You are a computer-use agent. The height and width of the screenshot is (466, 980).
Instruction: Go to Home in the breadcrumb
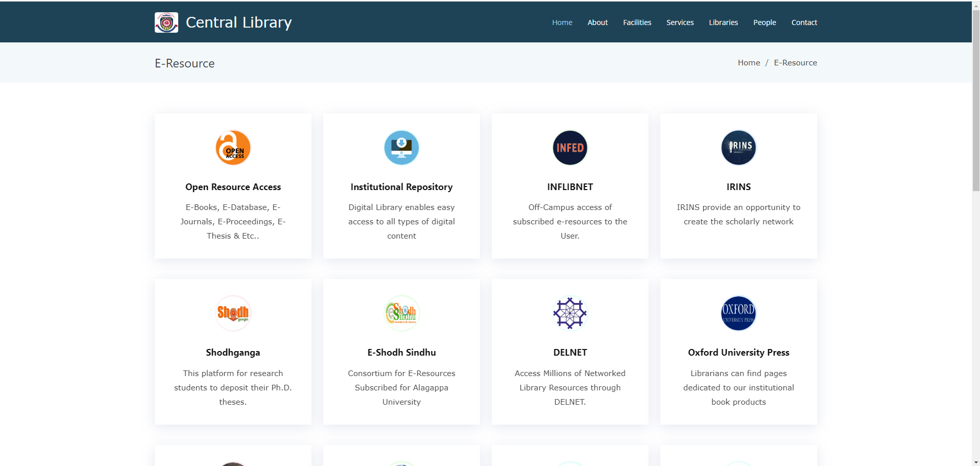coord(749,62)
